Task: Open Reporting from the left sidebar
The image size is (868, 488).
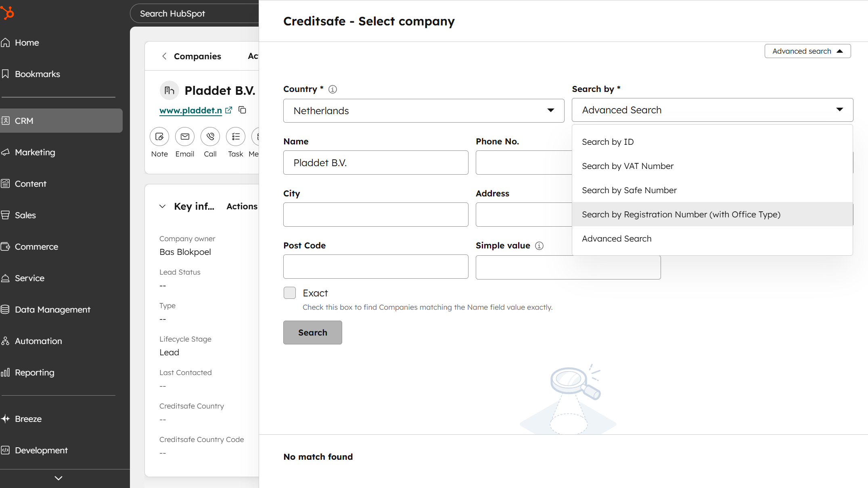Action: [34, 372]
